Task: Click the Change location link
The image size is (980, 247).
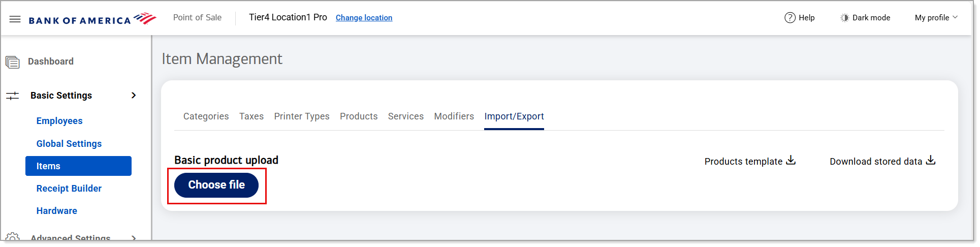Action: coord(364,18)
